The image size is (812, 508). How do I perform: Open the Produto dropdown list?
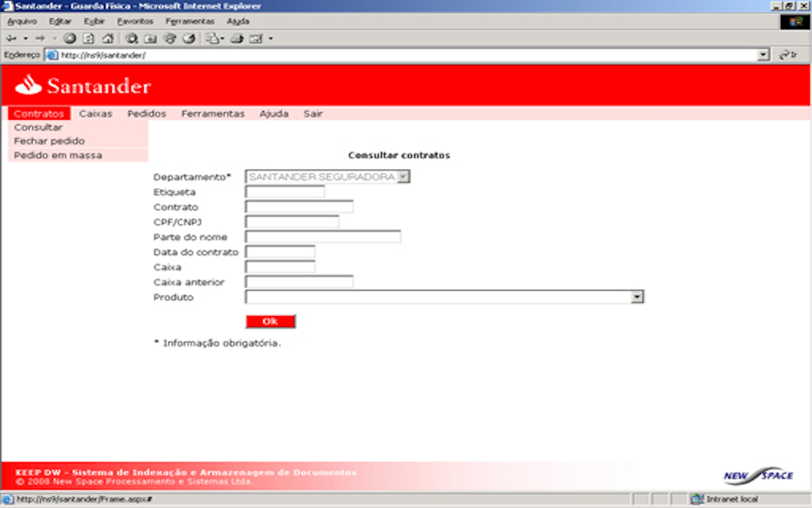[637, 297]
